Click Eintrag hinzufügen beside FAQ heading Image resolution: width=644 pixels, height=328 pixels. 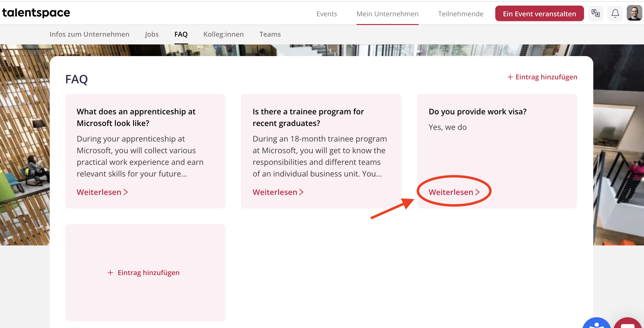(542, 77)
